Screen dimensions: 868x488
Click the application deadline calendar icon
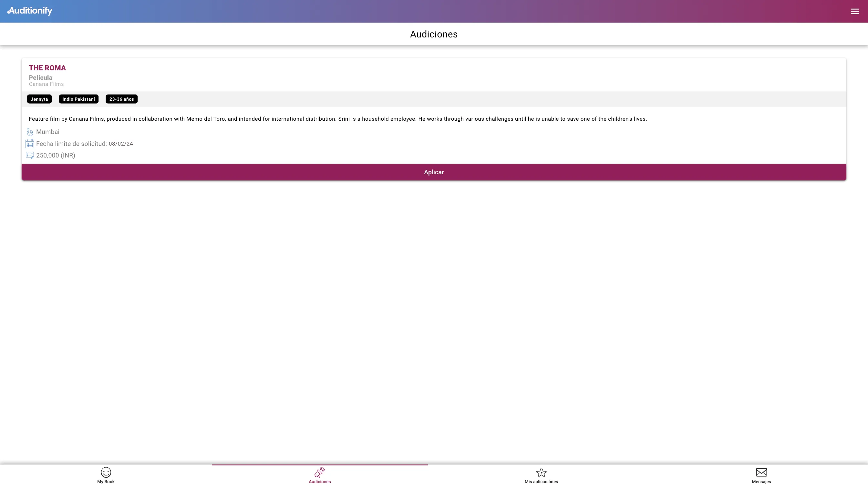(30, 144)
